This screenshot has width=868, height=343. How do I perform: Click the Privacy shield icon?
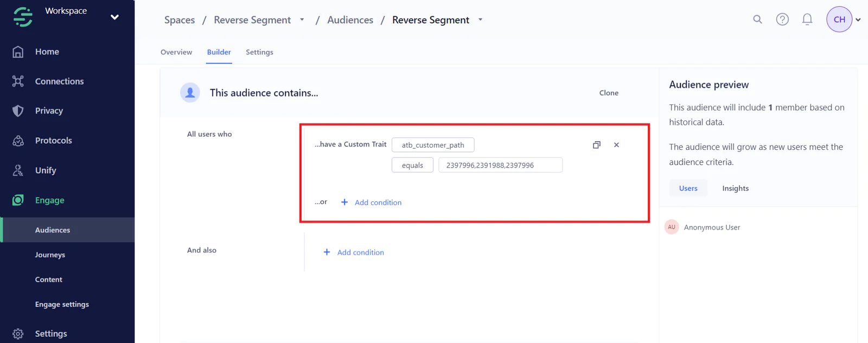point(18,111)
